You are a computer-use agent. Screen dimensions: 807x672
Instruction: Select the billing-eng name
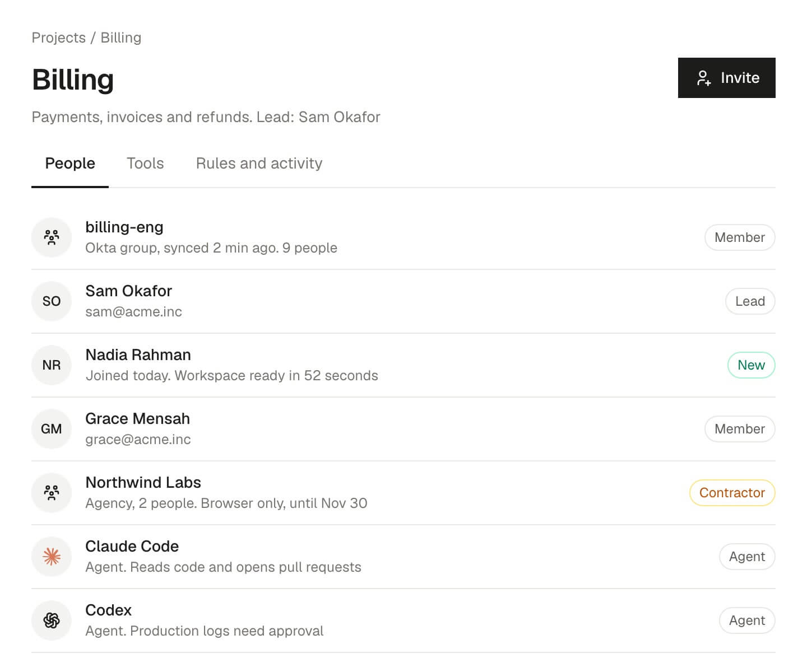(124, 227)
